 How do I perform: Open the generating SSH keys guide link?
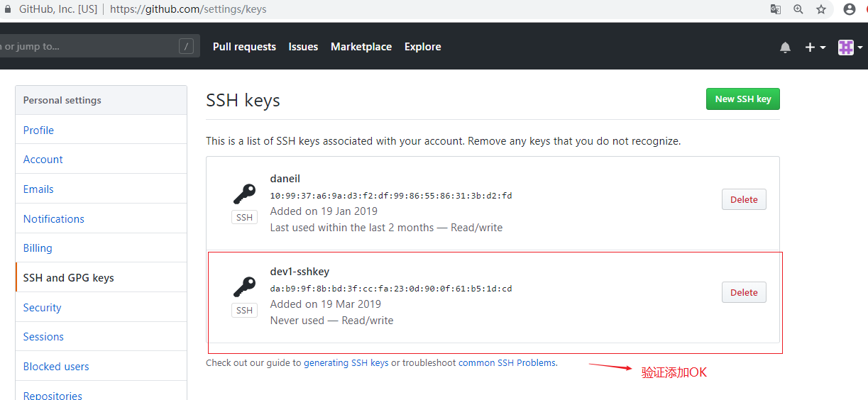tap(346, 362)
